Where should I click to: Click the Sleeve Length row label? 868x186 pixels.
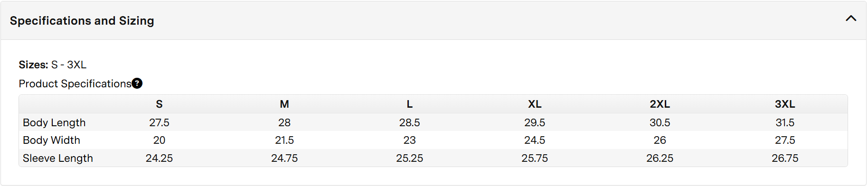pos(58,158)
